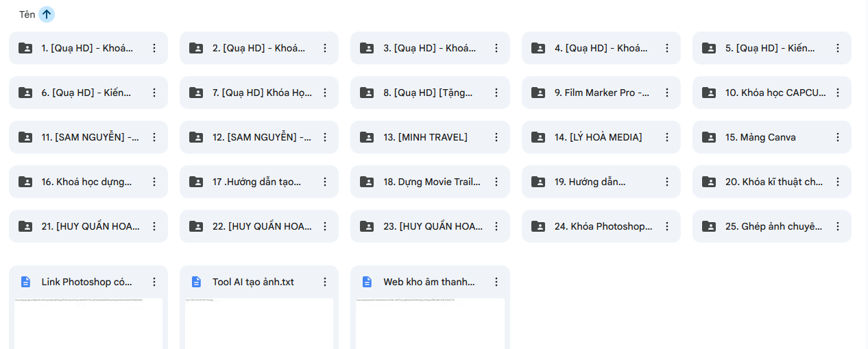Image resolution: width=868 pixels, height=349 pixels.
Task: Click preview thumbnail of Web kho âm thanh
Action: (430, 324)
